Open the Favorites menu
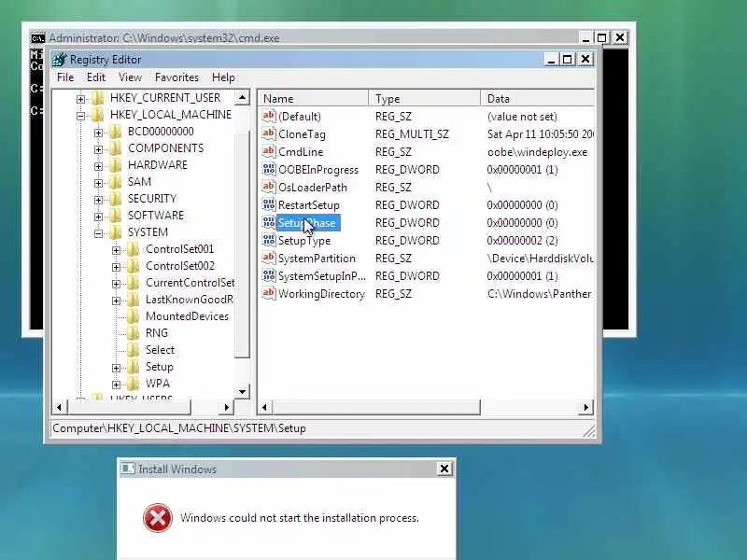The width and height of the screenshot is (747, 560). (176, 77)
